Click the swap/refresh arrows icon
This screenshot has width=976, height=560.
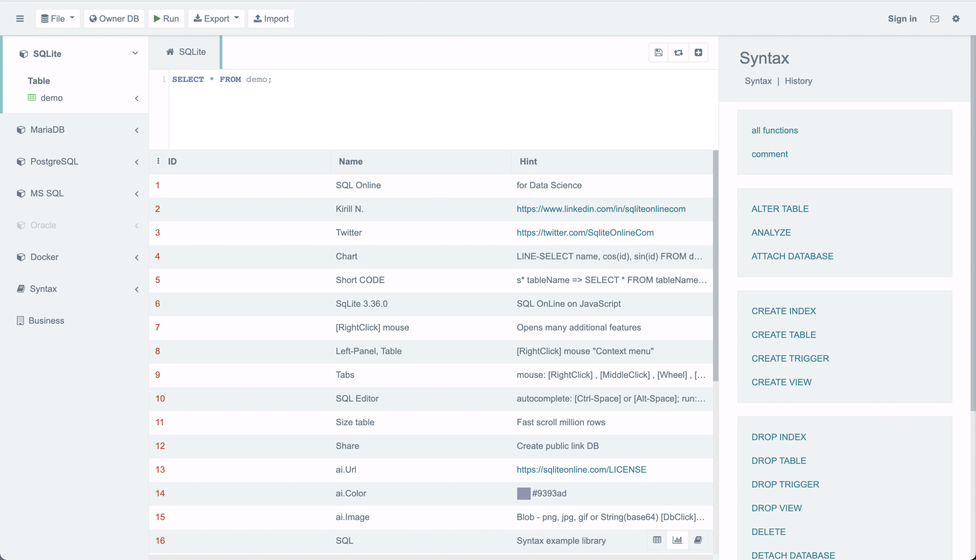pyautogui.click(x=678, y=53)
